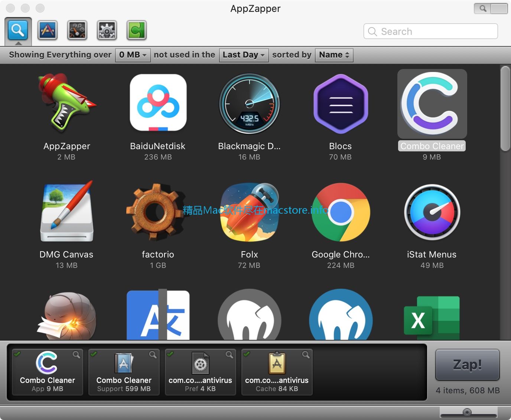Toggle the toolbar search button at top right
Image resolution: width=511 pixels, height=420 pixels.
click(x=482, y=9)
